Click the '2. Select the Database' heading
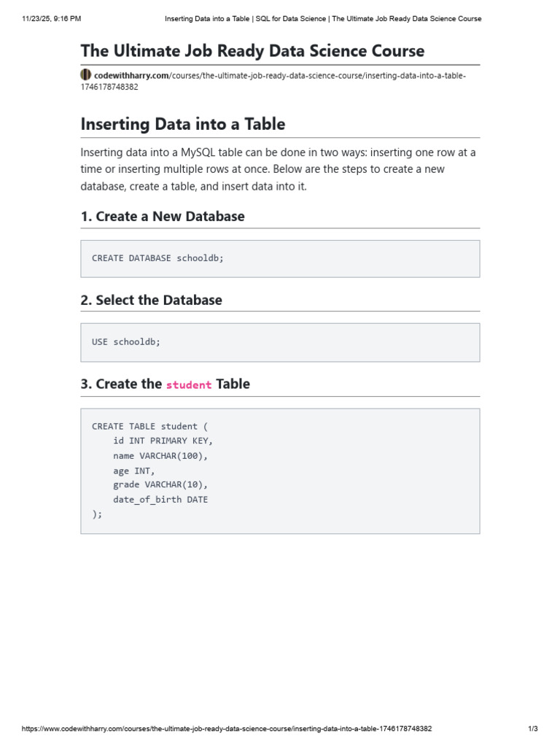This screenshot has height=747, width=560. point(152,300)
